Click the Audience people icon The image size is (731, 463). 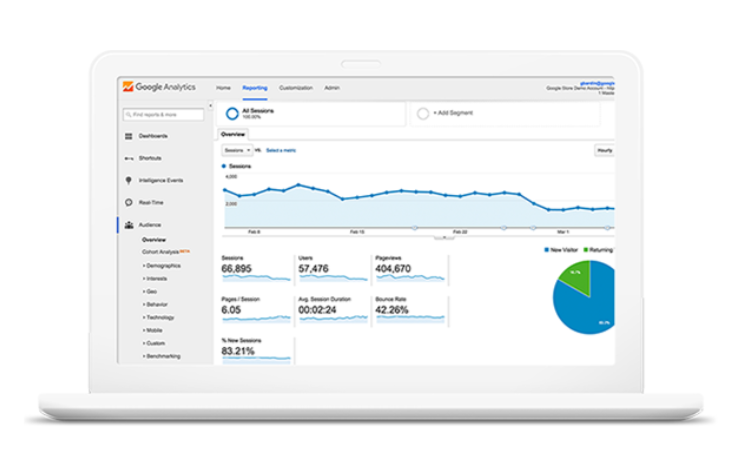click(129, 225)
